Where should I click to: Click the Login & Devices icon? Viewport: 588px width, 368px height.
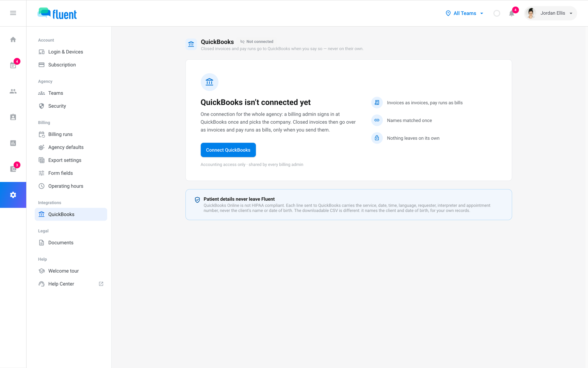click(42, 52)
